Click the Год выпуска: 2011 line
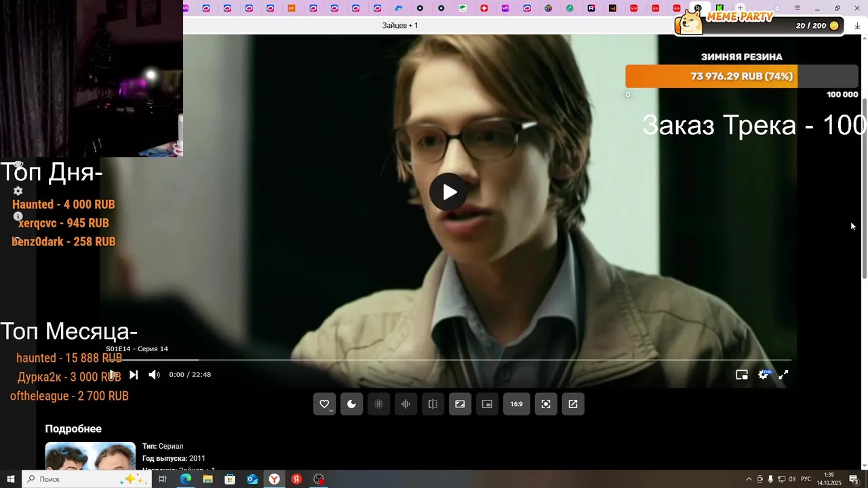The width and height of the screenshot is (868, 488). 174,458
